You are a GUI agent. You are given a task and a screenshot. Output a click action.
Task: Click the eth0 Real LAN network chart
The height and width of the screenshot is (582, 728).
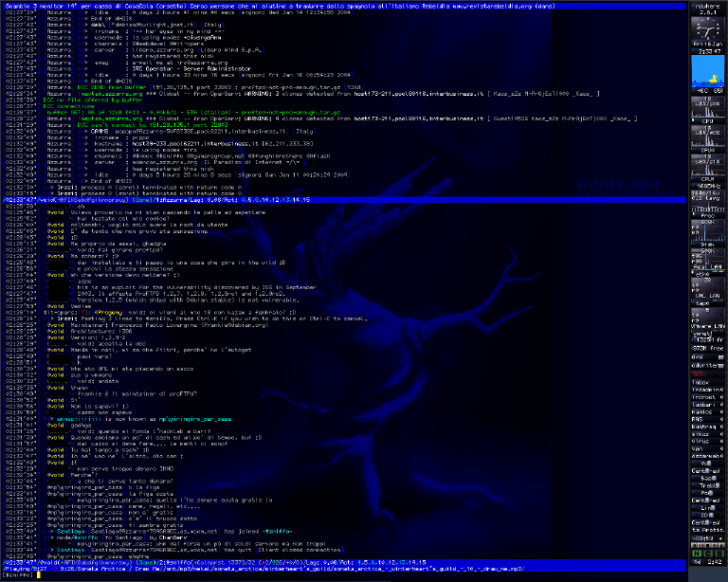707,259
